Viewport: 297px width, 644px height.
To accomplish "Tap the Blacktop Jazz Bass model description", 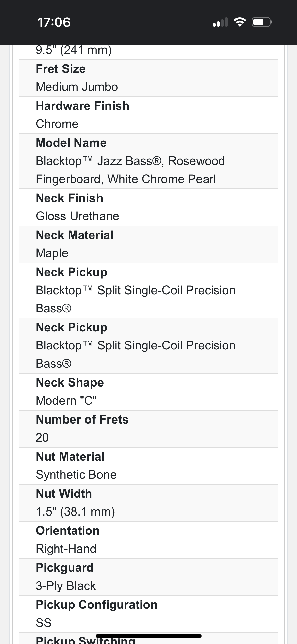I will coord(130,170).
